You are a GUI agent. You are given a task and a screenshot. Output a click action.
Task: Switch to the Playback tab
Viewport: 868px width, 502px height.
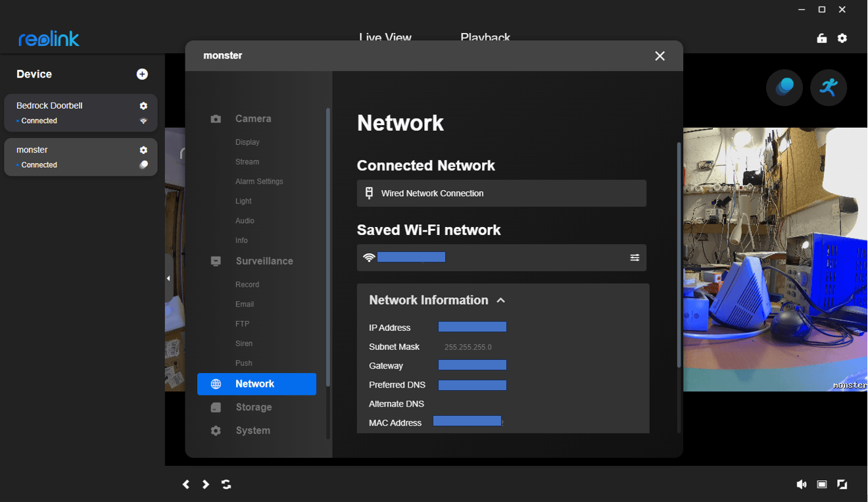485,38
